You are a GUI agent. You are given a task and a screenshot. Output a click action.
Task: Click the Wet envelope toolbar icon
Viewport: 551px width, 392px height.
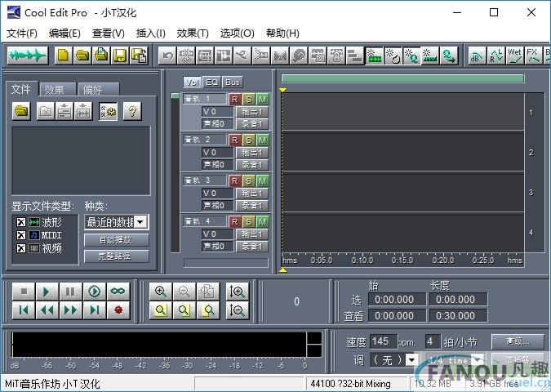[514, 56]
